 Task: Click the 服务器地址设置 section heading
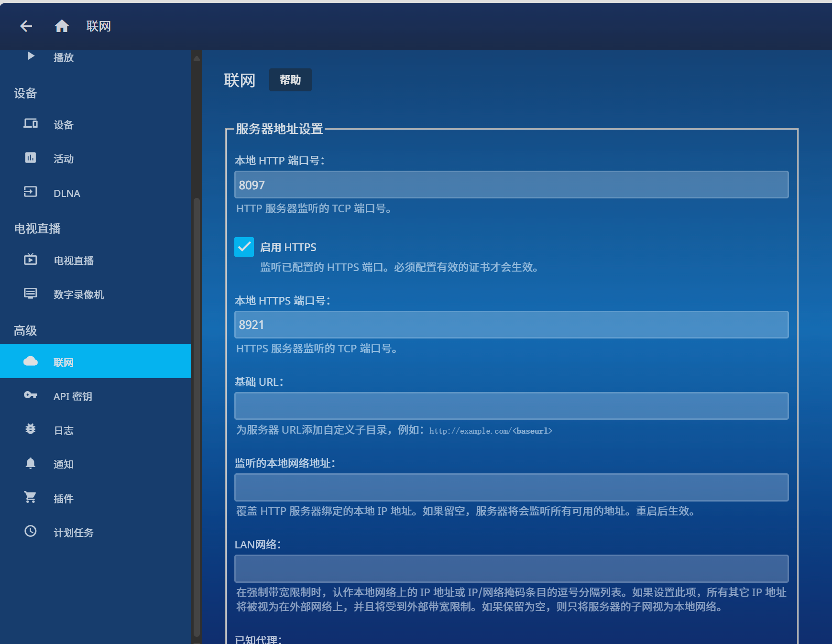[x=279, y=129]
